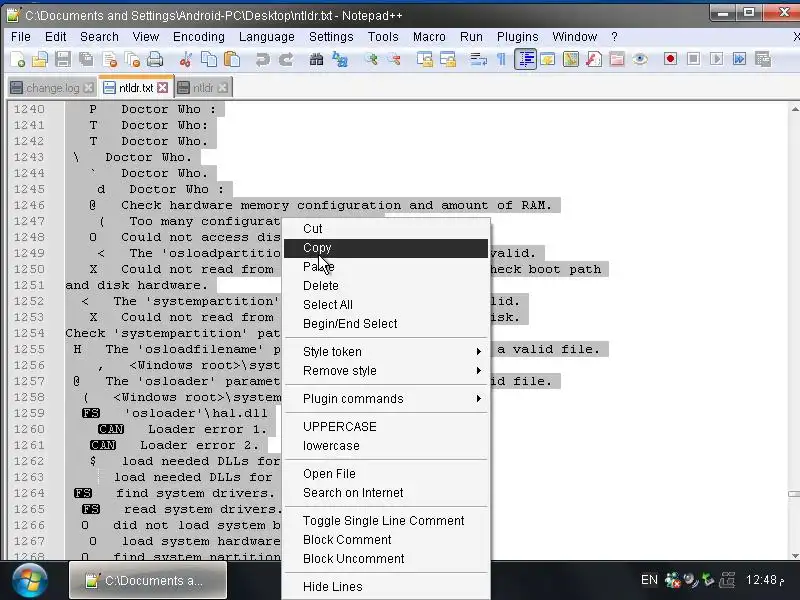Click the Playback macro icon

(x=716, y=59)
